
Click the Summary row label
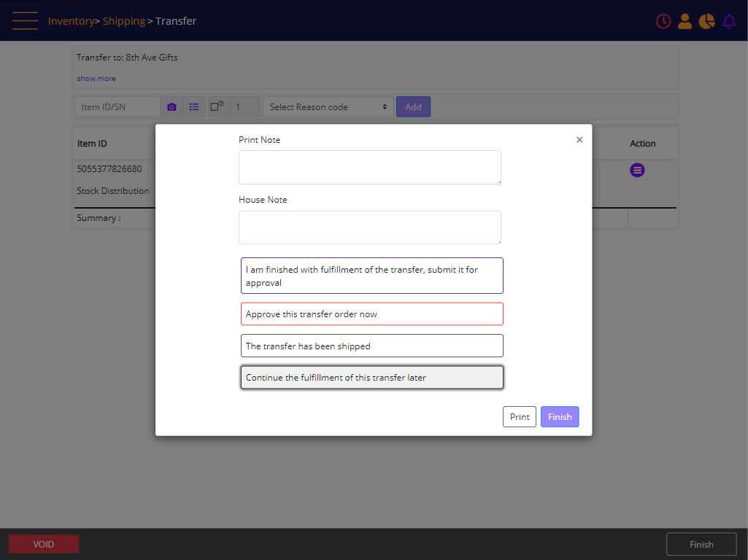click(99, 218)
